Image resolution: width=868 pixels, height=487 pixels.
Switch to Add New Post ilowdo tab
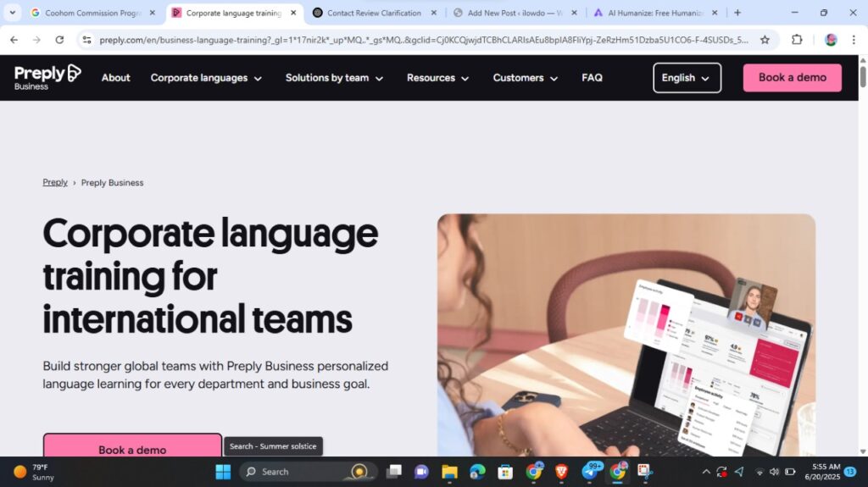click(515, 13)
